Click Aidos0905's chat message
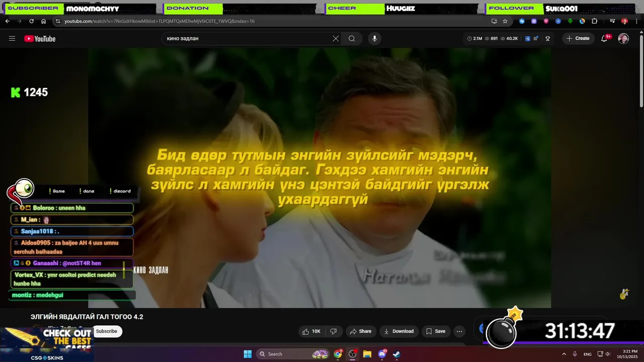 coord(72,247)
